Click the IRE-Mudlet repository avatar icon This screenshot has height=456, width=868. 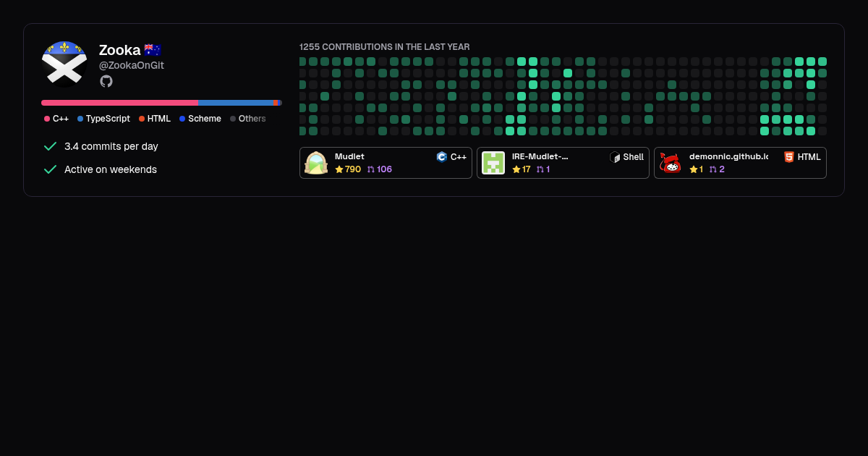(493, 163)
